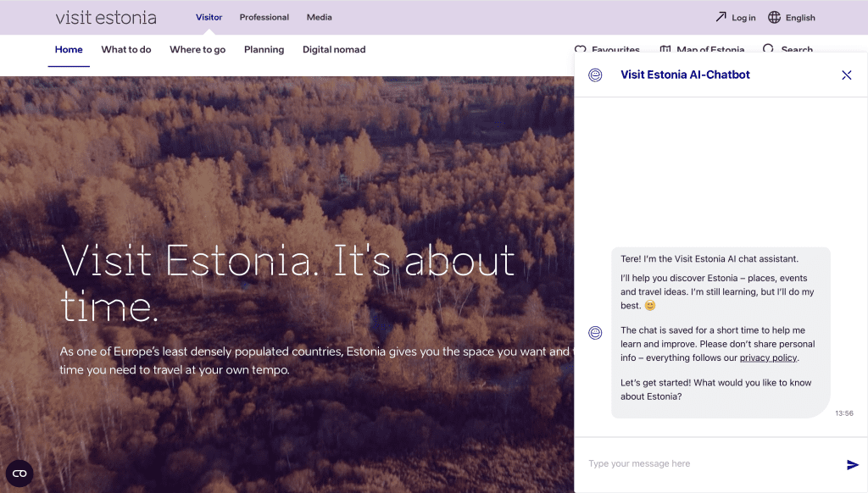Click the visit estonia logo
Image resolution: width=868 pixels, height=493 pixels.
(106, 18)
